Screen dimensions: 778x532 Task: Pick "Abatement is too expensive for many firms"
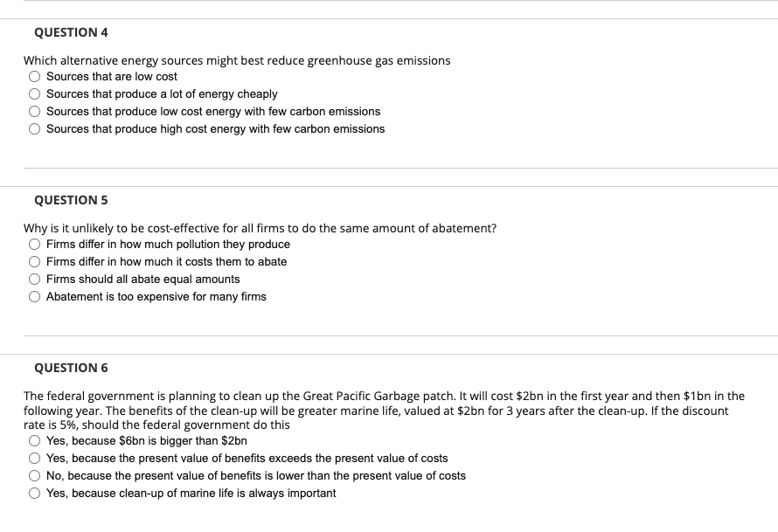pyautogui.click(x=34, y=296)
